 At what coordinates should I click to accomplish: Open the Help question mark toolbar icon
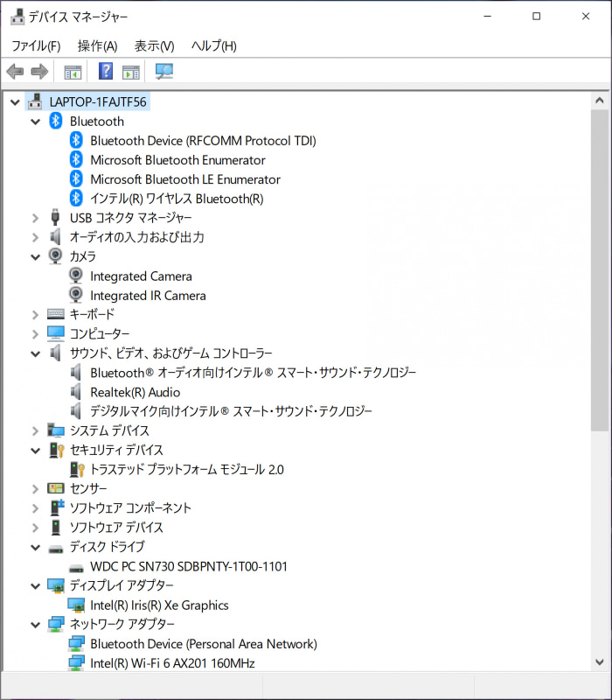click(x=106, y=71)
